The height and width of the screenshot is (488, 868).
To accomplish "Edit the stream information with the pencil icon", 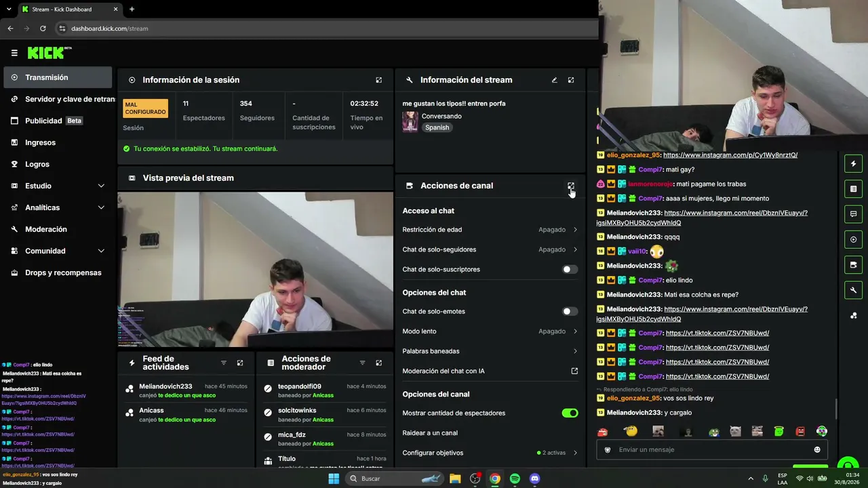I will [x=554, y=80].
